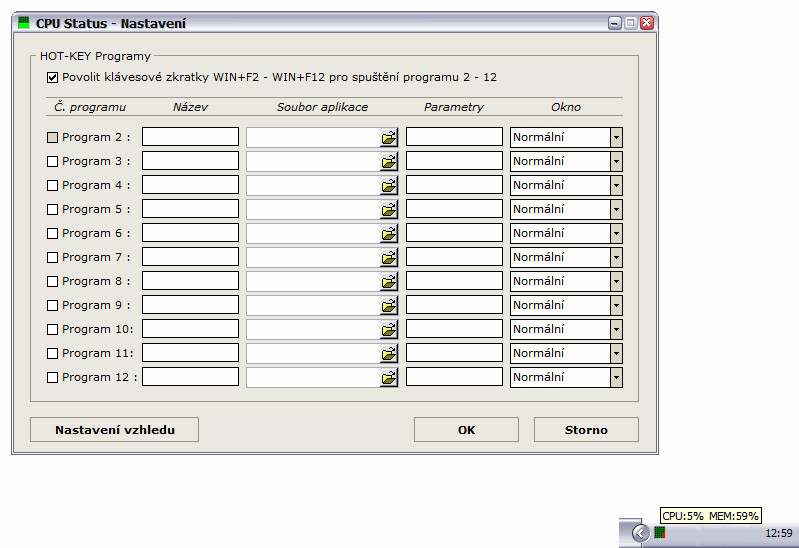Image resolution: width=799 pixels, height=548 pixels.
Task: Open Normální dropdown in Program 11 row
Action: [616, 353]
